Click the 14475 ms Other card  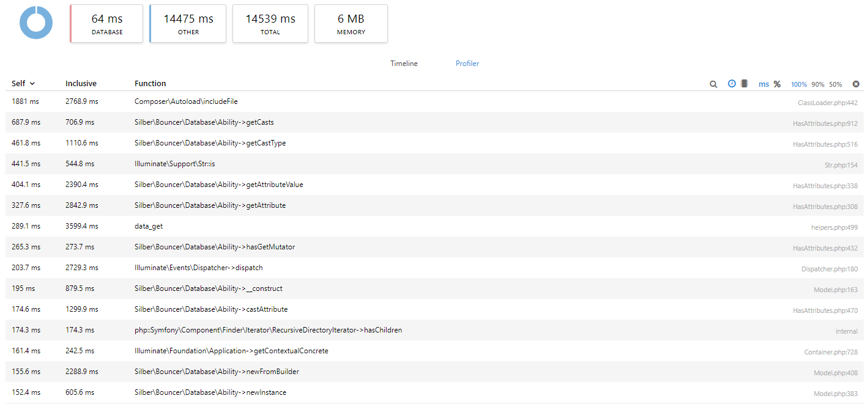[188, 24]
